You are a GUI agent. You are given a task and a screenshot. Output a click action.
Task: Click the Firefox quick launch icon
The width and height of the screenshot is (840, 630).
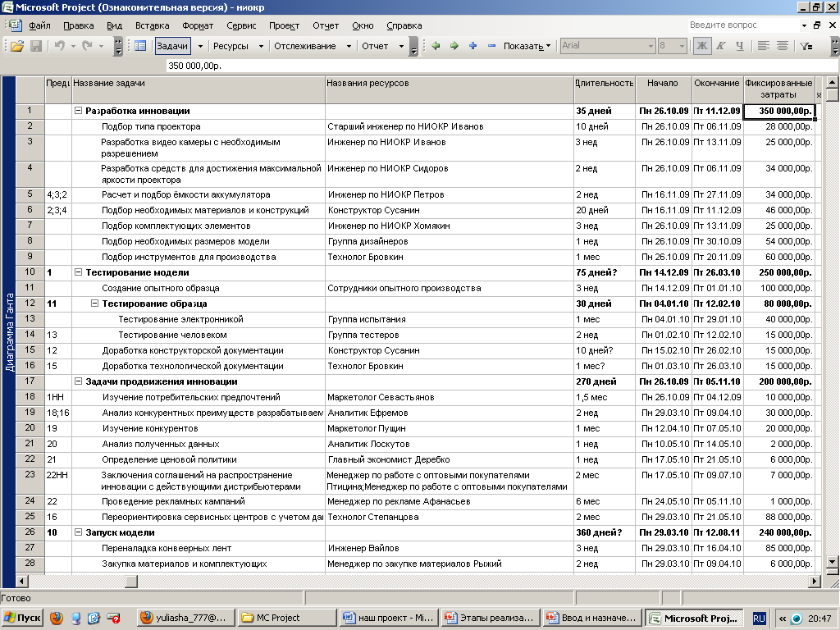point(56,619)
